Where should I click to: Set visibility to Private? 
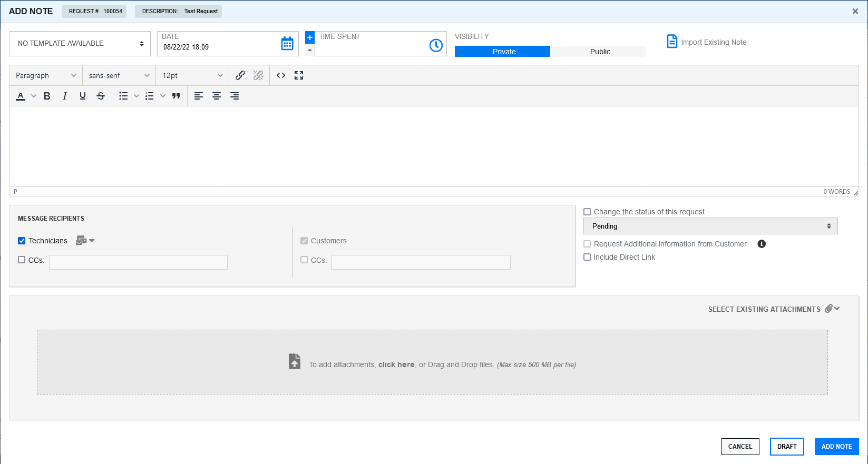(x=502, y=52)
